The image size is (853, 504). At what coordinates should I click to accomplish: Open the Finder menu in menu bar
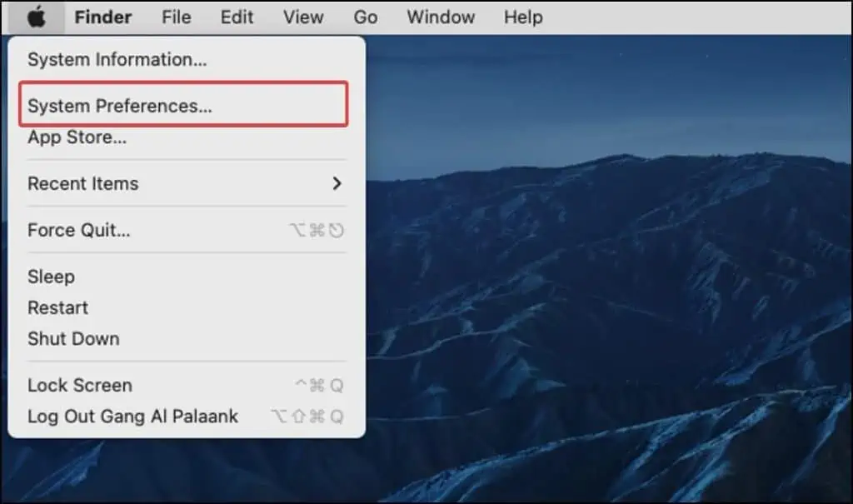pyautogui.click(x=103, y=17)
